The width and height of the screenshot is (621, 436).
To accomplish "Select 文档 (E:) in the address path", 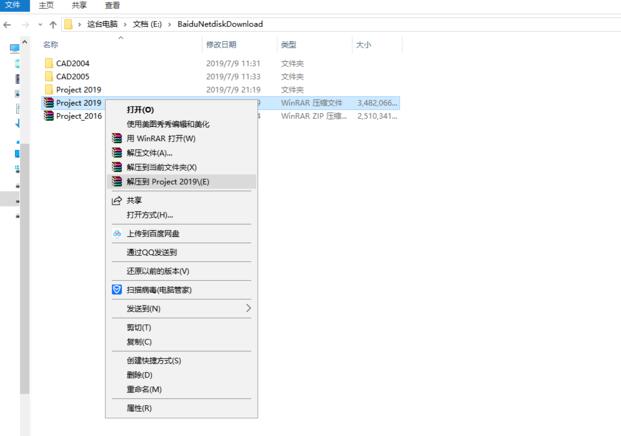I will (x=147, y=24).
